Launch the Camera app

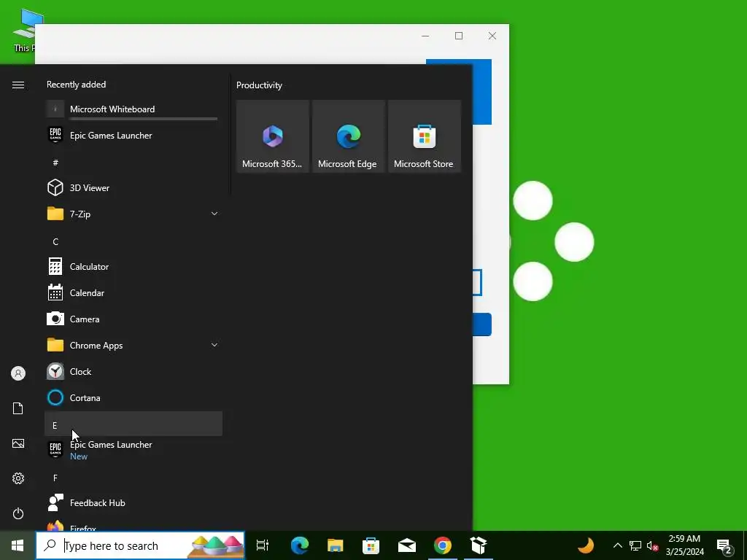pos(133,319)
